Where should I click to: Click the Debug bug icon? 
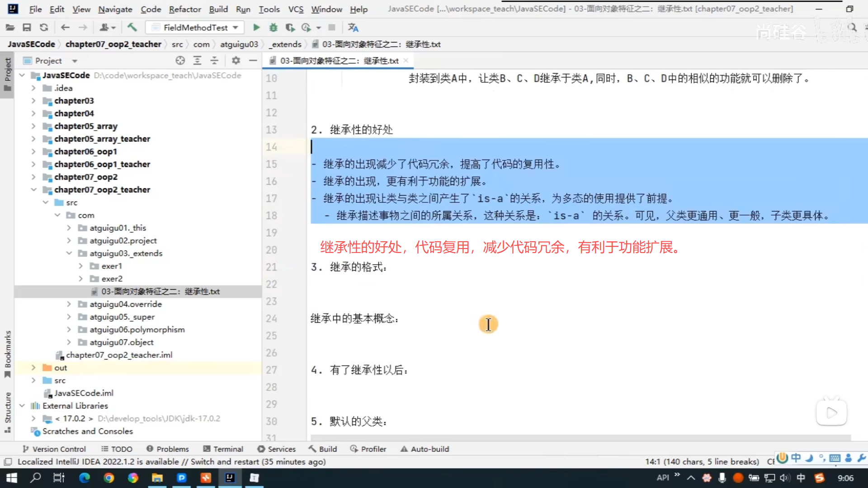tap(273, 28)
